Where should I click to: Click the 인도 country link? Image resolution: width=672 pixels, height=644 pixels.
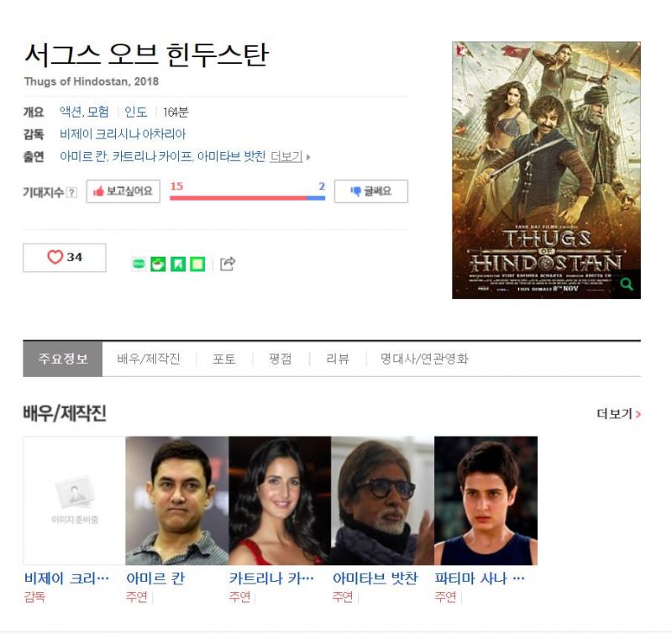pyautogui.click(x=136, y=112)
